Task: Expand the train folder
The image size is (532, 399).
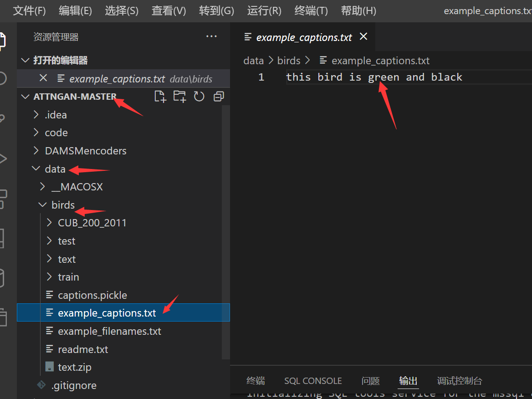Action: point(49,277)
